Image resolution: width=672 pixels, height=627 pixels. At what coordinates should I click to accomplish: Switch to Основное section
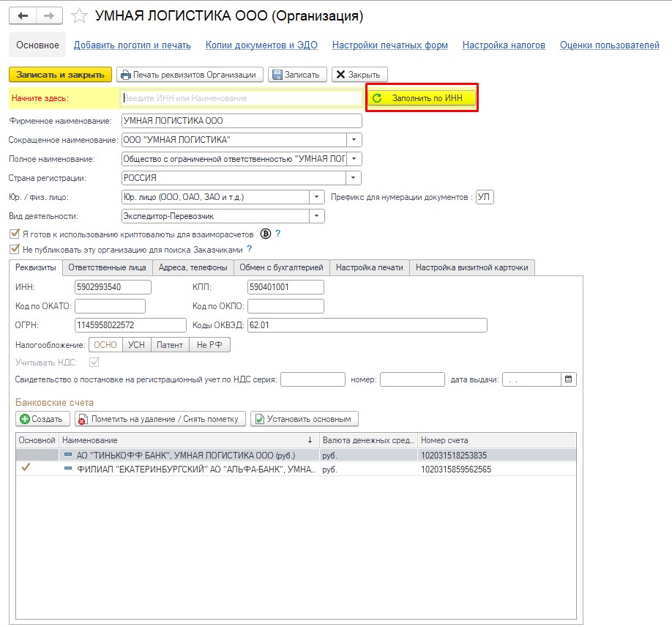(38, 45)
